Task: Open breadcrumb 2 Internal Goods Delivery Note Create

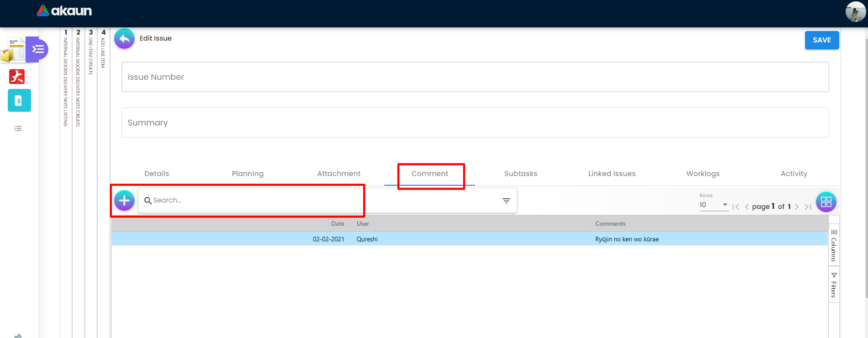Action: pos(78,78)
